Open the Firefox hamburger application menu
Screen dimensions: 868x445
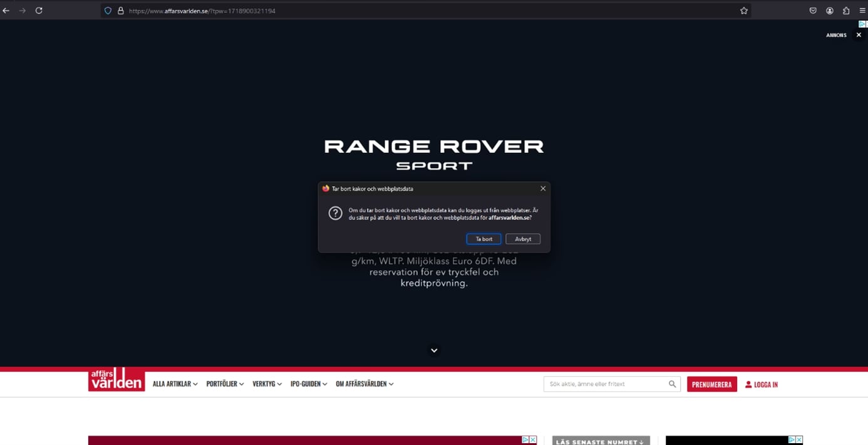[862, 11]
